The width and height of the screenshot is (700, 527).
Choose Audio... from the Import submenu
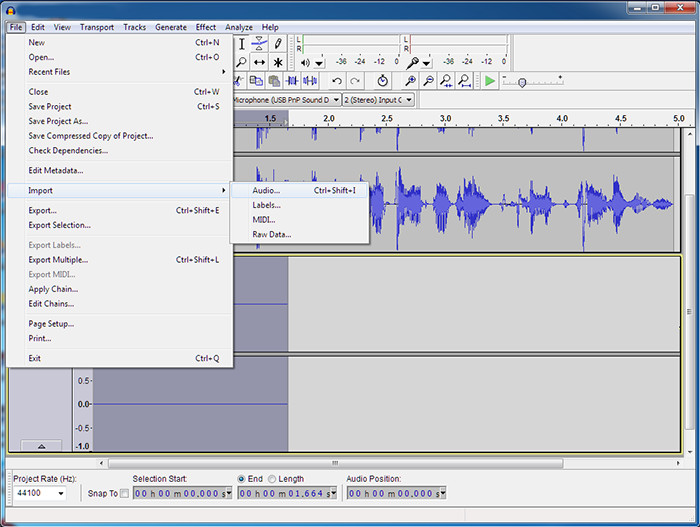266,190
